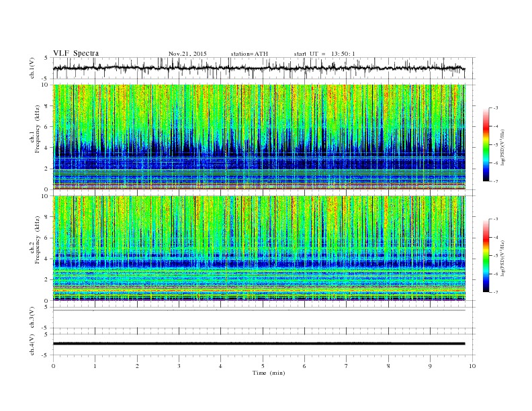The height and width of the screenshot is (411, 532).
Task: Click the ch.1 colorbar '-3' value
Action: [x=495, y=108]
